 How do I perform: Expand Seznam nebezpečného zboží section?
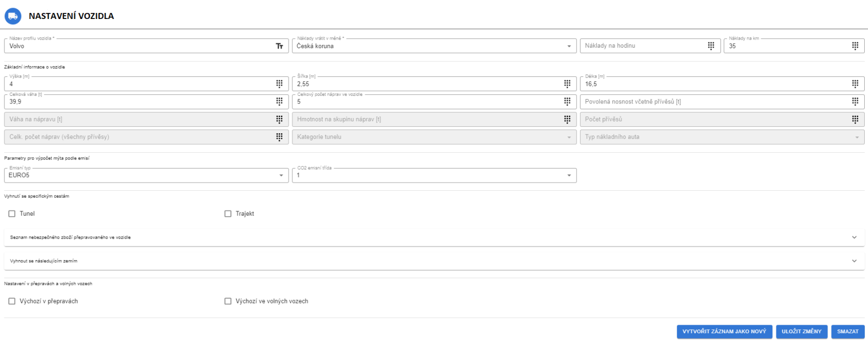pyautogui.click(x=434, y=237)
